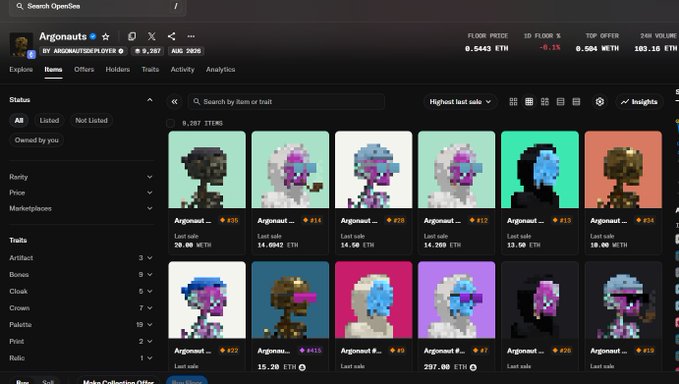Click the 9,287 items count badge
Screen dimensions: 679x384
point(148,51)
